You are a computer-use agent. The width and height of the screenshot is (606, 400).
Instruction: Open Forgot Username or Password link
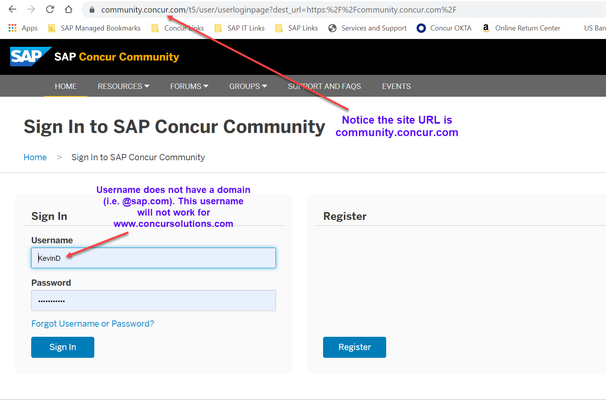(92, 323)
